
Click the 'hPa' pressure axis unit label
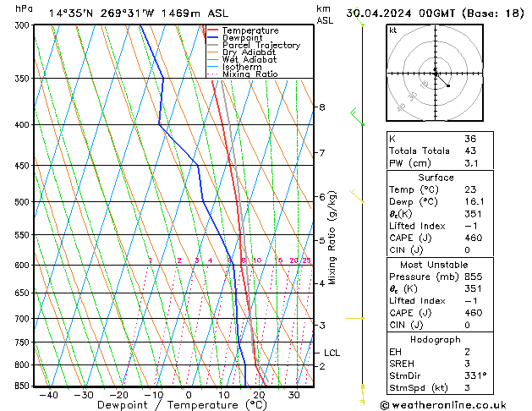(24, 8)
